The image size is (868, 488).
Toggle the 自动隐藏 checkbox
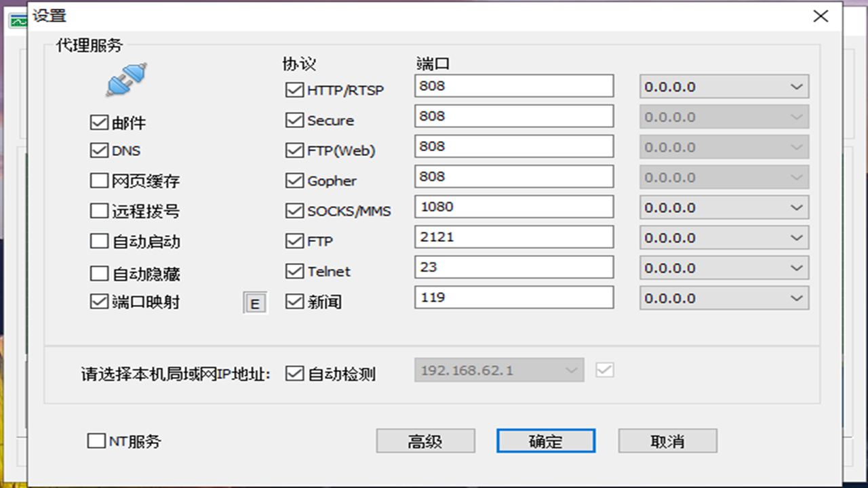point(99,272)
